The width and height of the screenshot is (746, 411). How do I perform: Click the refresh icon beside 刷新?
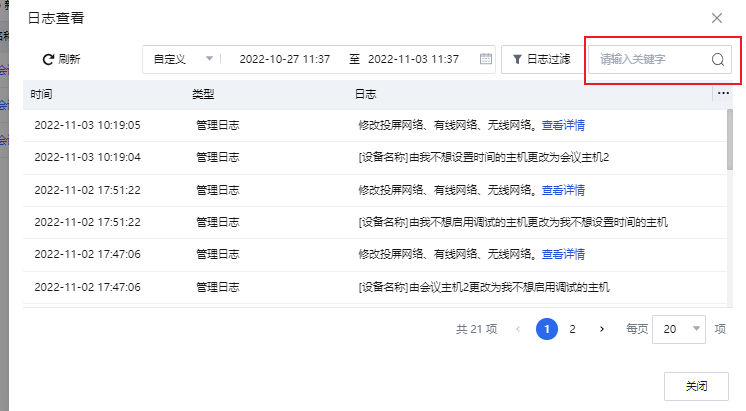[x=47, y=60]
